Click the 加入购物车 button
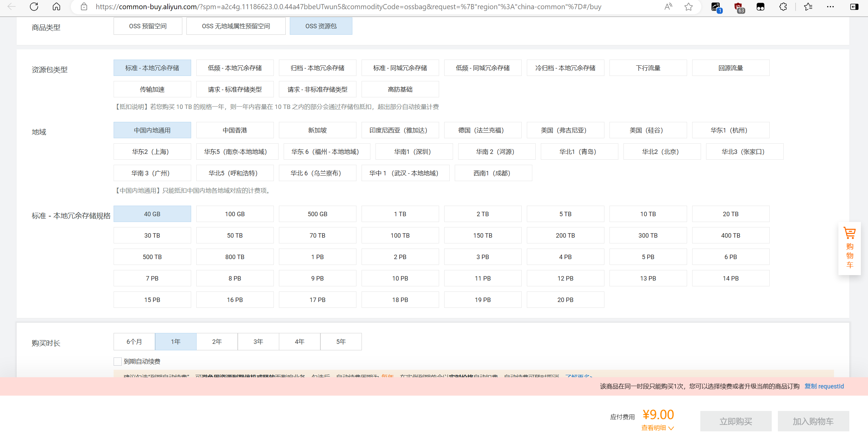This screenshot has height=446, width=868. [813, 421]
